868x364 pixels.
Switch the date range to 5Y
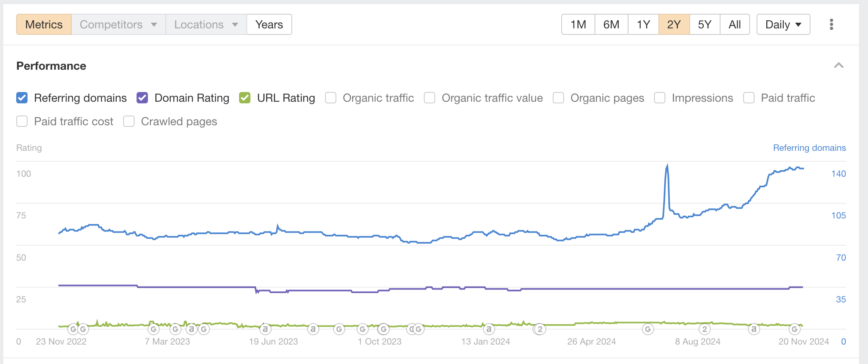[704, 24]
